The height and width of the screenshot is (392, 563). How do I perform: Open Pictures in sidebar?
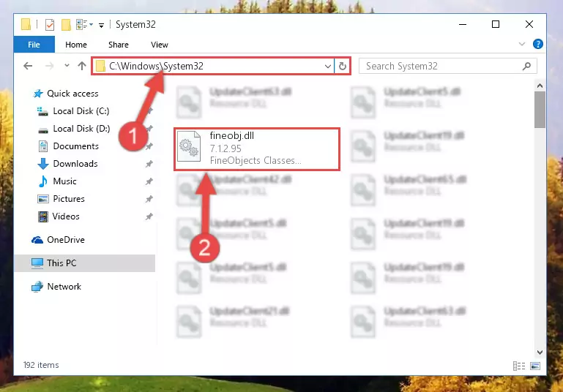tap(69, 199)
